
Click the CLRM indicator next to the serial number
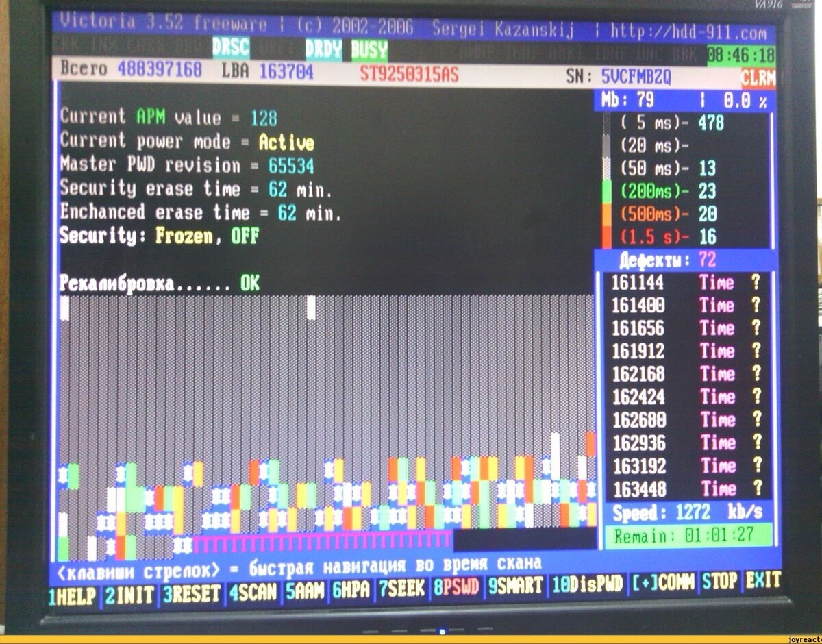pos(758,79)
